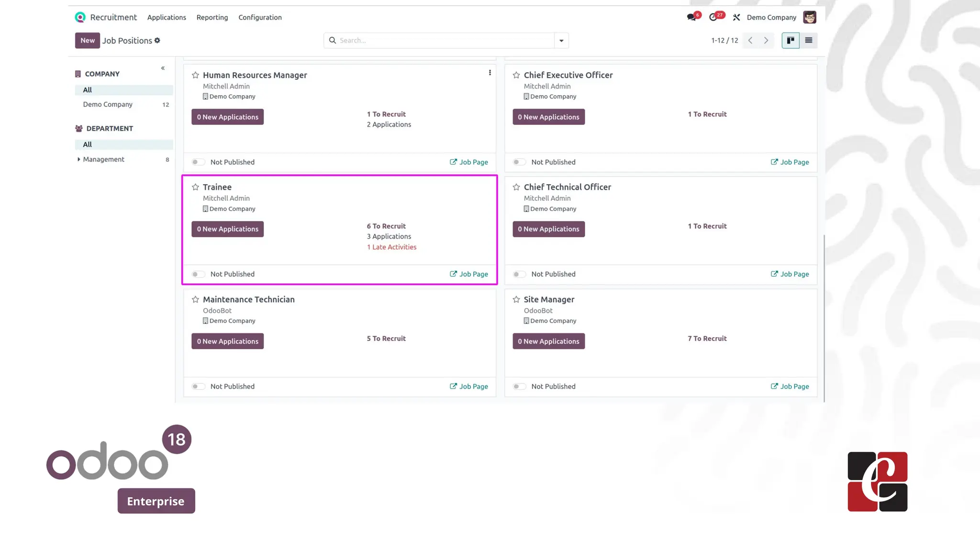Star the Trainee job position
This screenshot has width=980, height=551.
[195, 187]
